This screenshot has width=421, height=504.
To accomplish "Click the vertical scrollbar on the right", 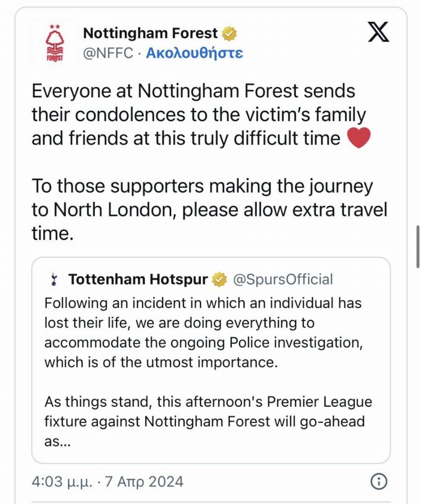I will pos(418,247).
